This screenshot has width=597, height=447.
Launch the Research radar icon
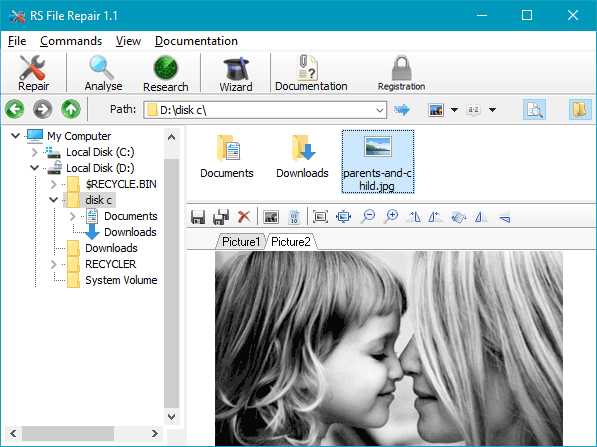pos(165,73)
